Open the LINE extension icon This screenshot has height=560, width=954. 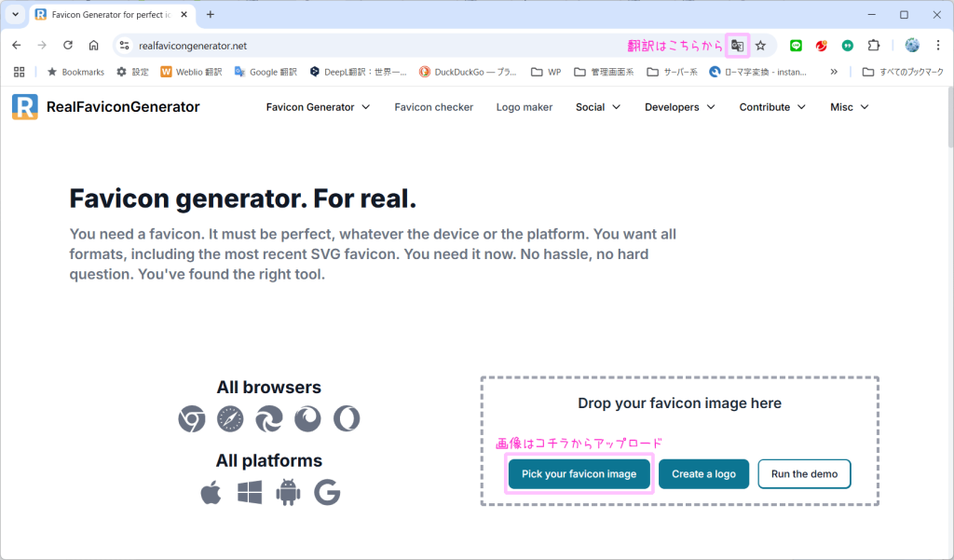point(796,46)
